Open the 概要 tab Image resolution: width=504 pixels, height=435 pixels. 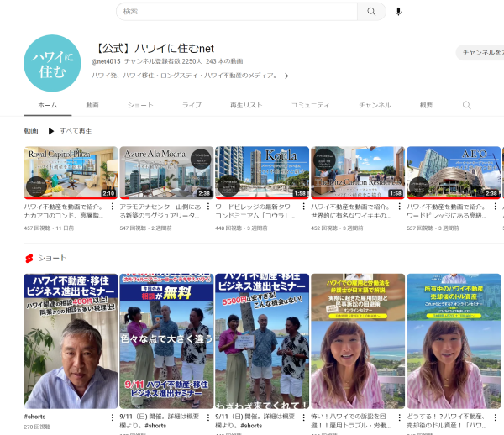pos(426,105)
